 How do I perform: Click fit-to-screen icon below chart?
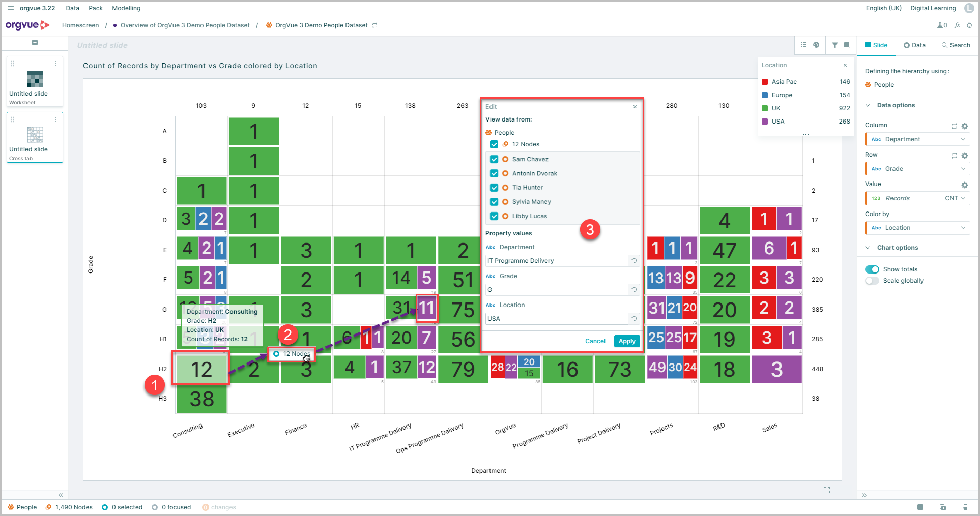pyautogui.click(x=827, y=490)
